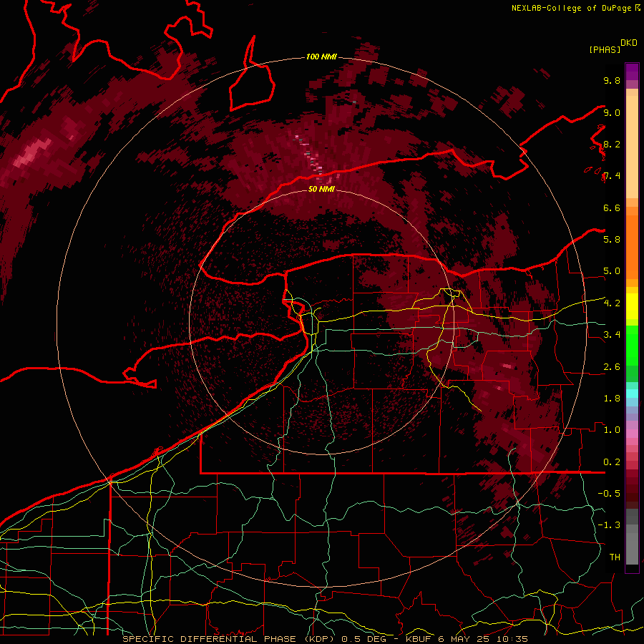Click the 1.0 scale value

[x=612, y=430]
